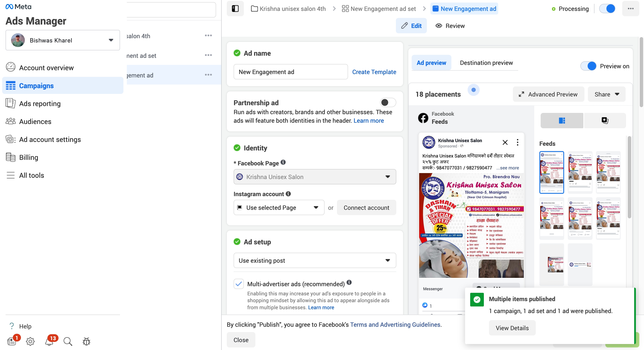The image size is (644, 350).
Task: Click the search magnifier icon
Action: click(x=67, y=341)
